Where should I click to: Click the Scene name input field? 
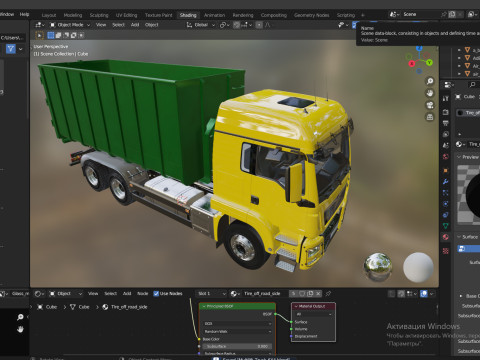[420, 14]
